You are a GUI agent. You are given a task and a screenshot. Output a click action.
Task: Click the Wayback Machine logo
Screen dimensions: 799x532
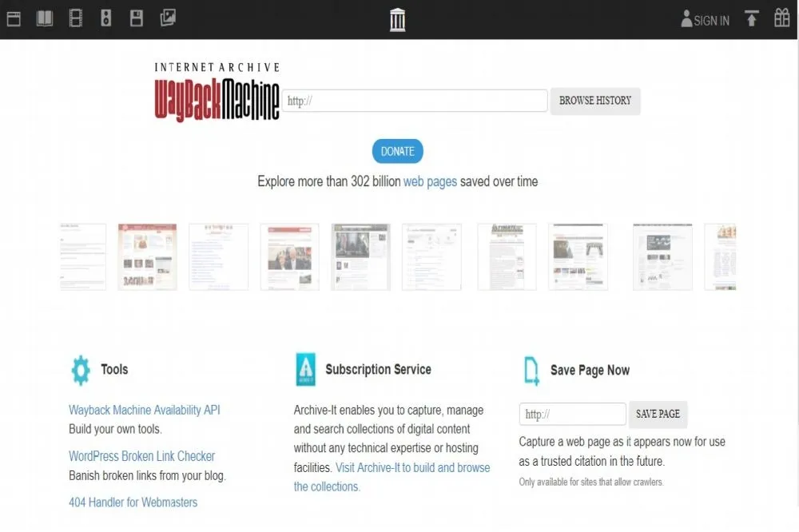217,100
